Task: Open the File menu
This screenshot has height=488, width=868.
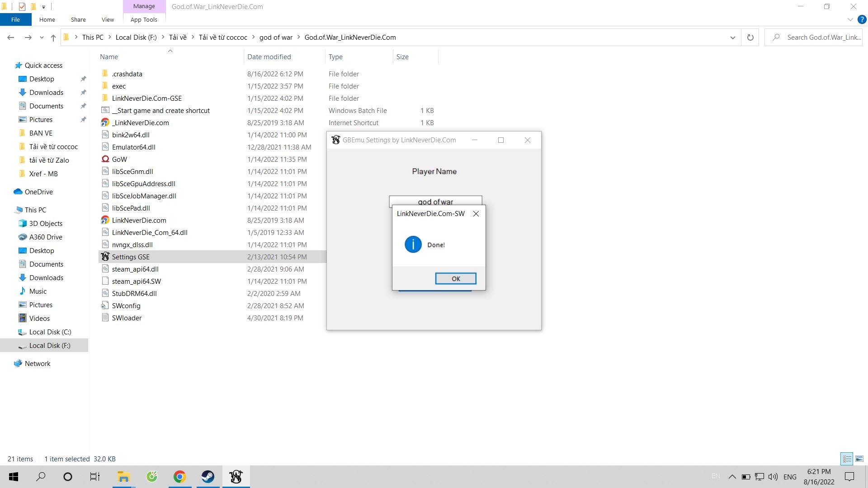Action: coord(15,19)
